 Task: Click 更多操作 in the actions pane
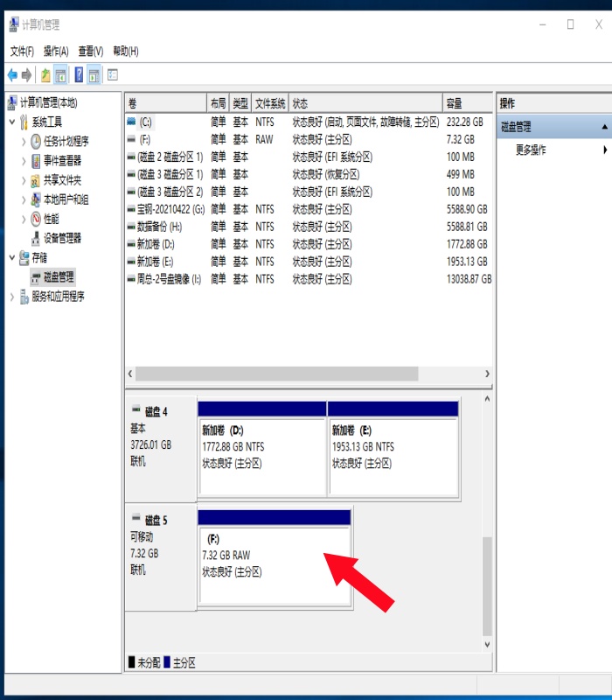pos(531,150)
